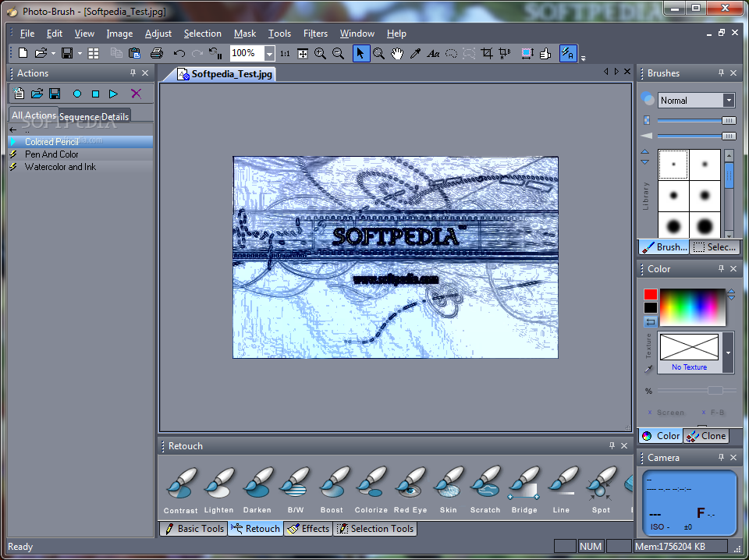749x560 pixels.
Task: Set zoom to 1:1 actual size
Action: point(286,54)
